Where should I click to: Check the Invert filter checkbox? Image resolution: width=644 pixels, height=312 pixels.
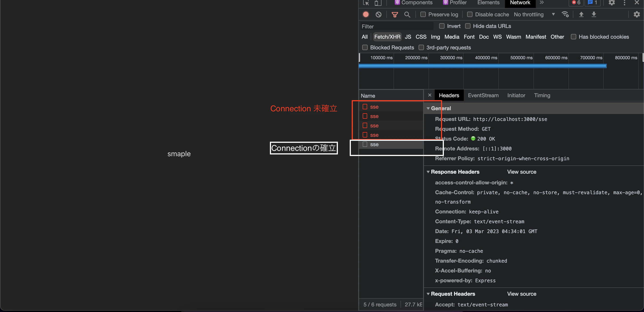pos(442,26)
